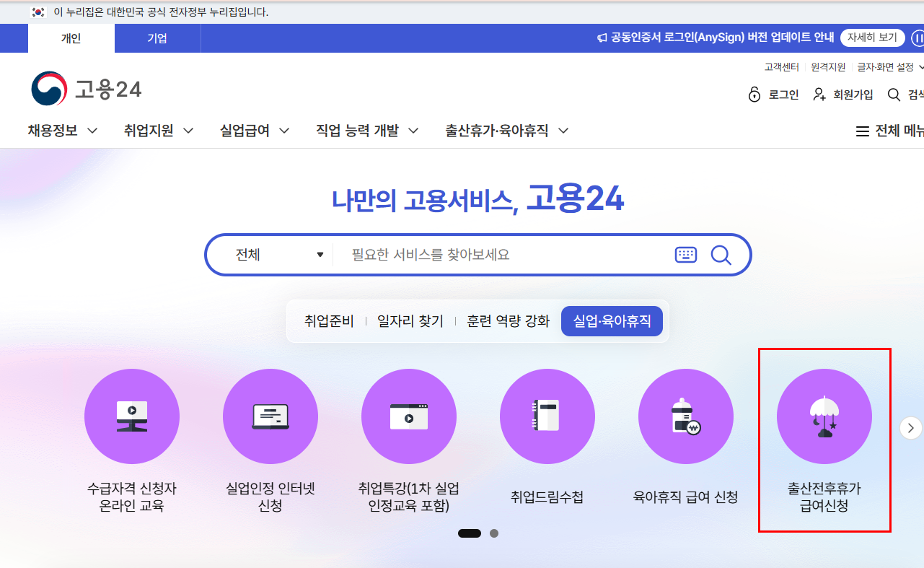
Task: Expand the 실업급여 menu
Action: pyautogui.click(x=255, y=131)
